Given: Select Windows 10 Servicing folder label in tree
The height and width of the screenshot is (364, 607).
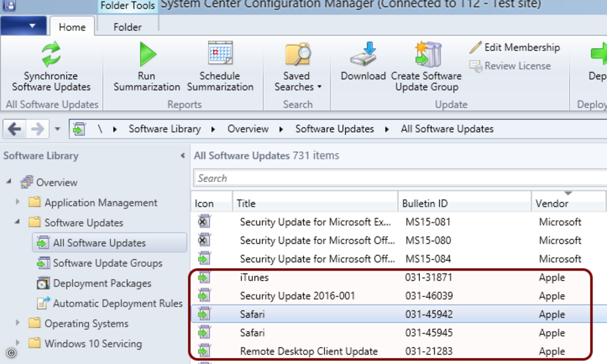Looking at the screenshot, I should tap(93, 344).
